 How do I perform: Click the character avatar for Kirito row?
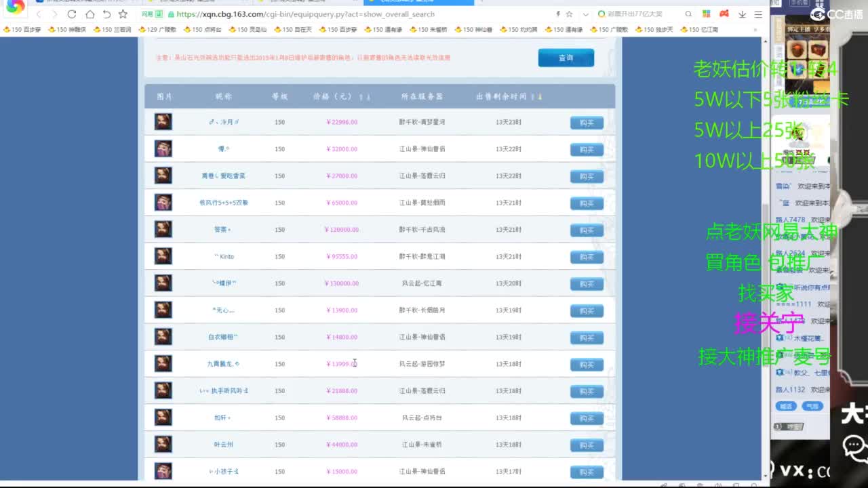(163, 256)
